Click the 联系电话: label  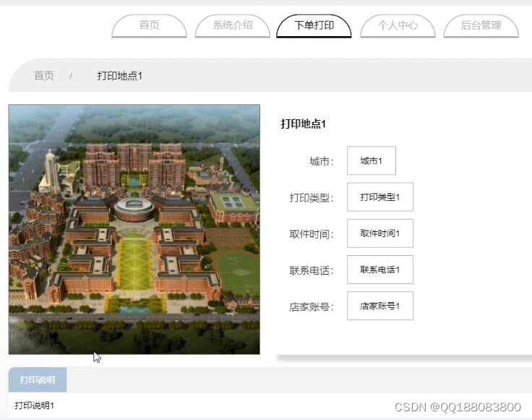[312, 270]
